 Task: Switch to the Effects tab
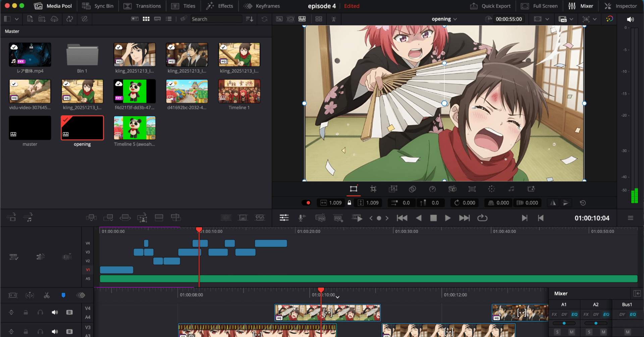(219, 6)
